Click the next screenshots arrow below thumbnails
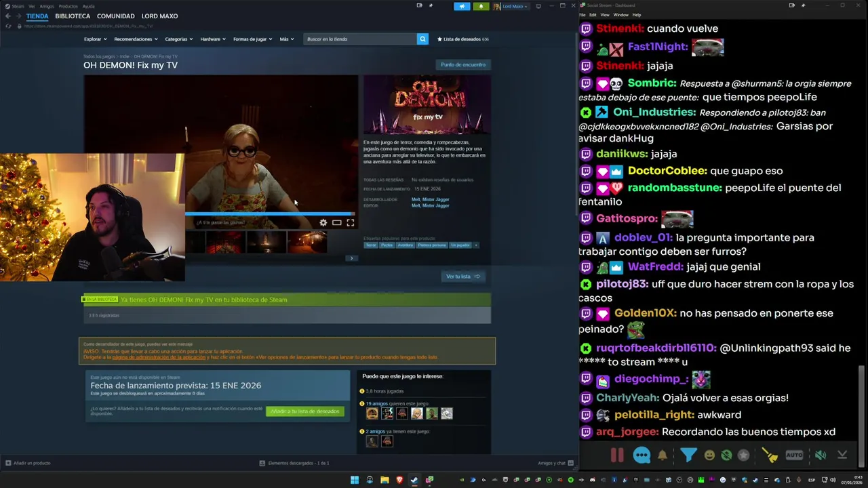 (351, 258)
